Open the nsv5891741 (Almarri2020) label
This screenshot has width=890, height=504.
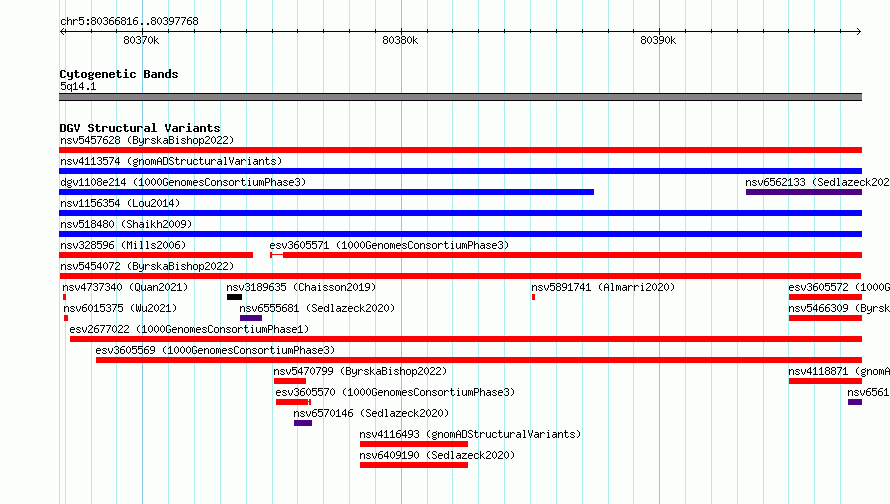(x=603, y=287)
